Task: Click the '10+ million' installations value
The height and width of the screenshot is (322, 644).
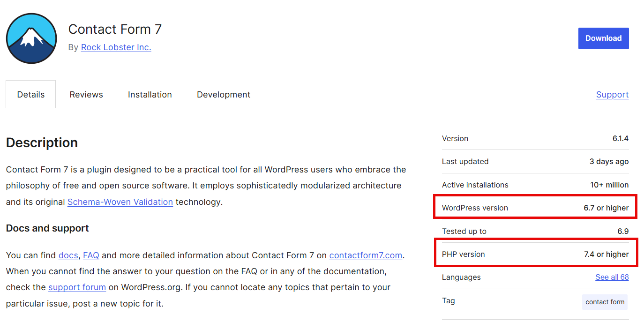Action: click(609, 185)
